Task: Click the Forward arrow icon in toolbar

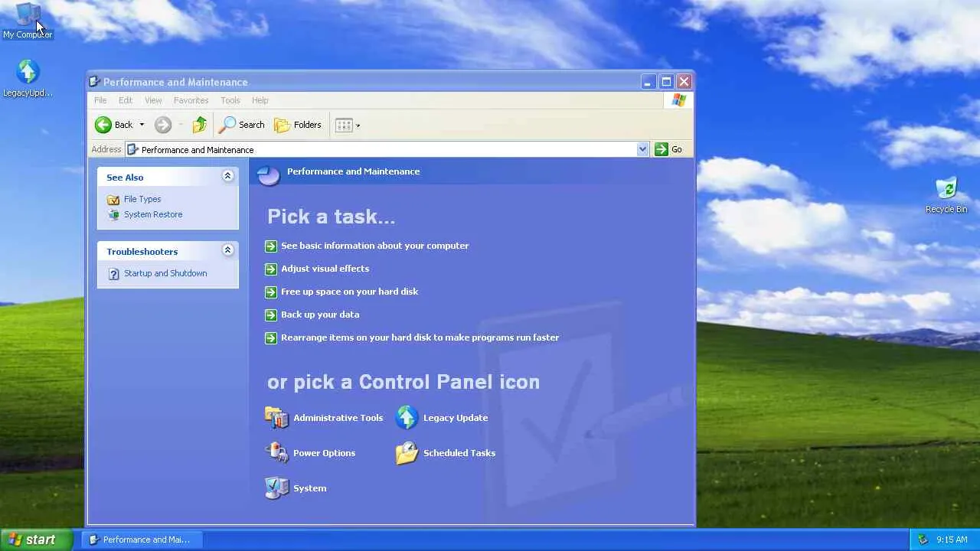Action: point(162,125)
